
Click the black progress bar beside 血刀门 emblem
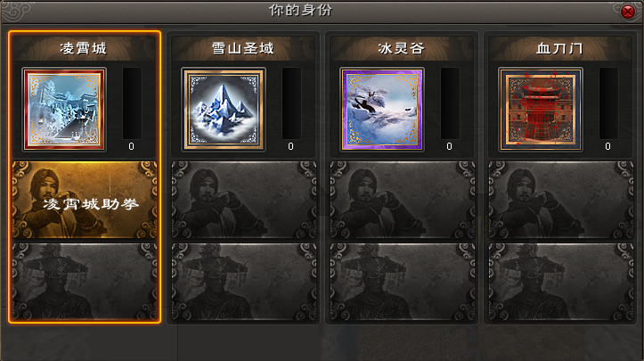(608, 103)
